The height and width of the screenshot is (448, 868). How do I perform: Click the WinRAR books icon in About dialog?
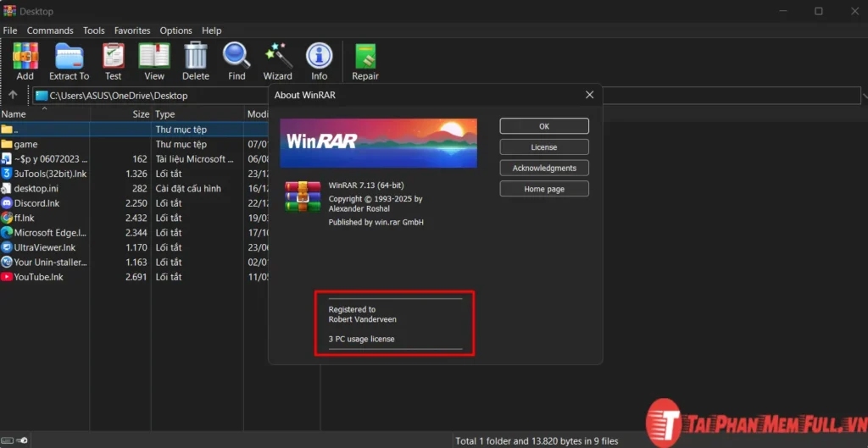point(303,196)
